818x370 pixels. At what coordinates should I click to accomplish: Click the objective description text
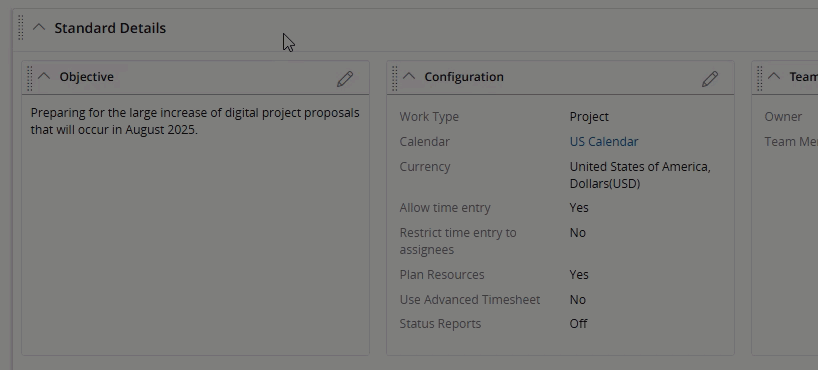pyautogui.click(x=195, y=121)
